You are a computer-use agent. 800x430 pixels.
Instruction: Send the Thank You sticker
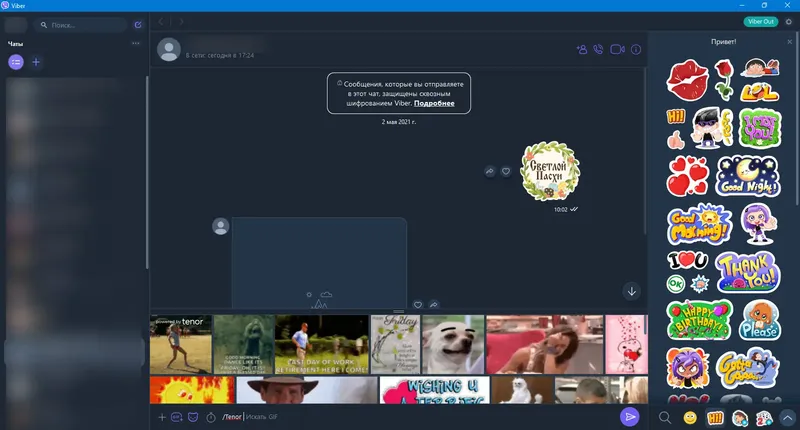point(747,272)
